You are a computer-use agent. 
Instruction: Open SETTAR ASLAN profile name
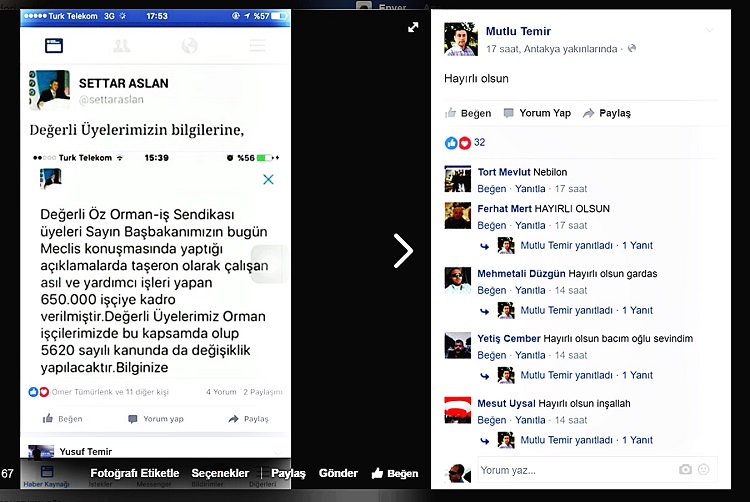coord(123,83)
